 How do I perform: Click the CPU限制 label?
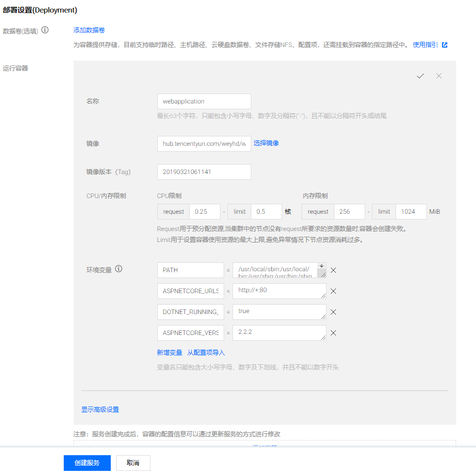[169, 196]
